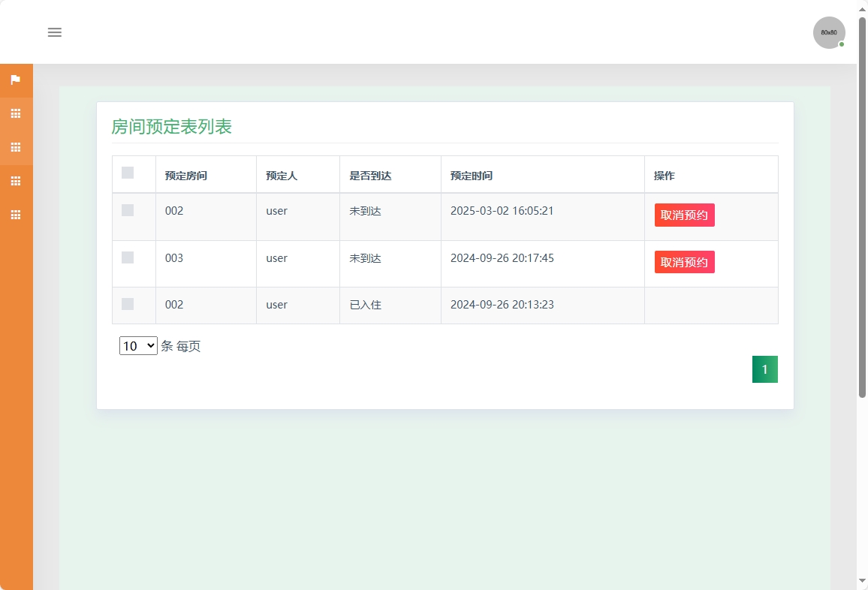868x590 pixels.
Task: Click the 房间预定表列表 heading
Action: click(171, 127)
